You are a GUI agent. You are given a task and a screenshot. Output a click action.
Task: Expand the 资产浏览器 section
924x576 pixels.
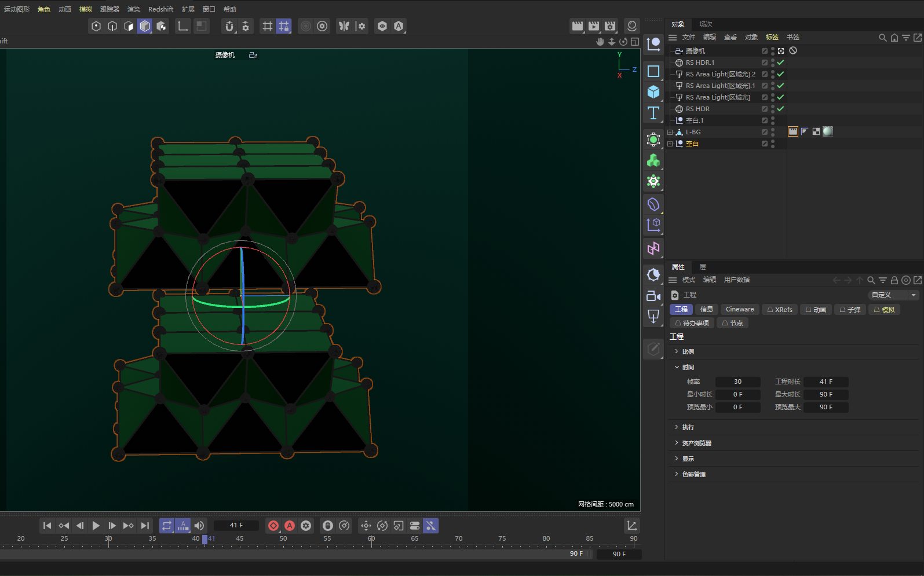coord(676,443)
